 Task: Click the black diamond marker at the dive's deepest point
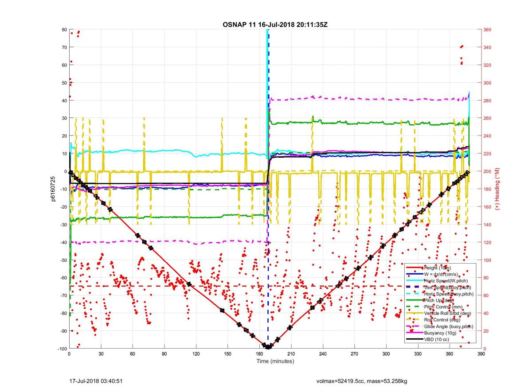point(268,347)
